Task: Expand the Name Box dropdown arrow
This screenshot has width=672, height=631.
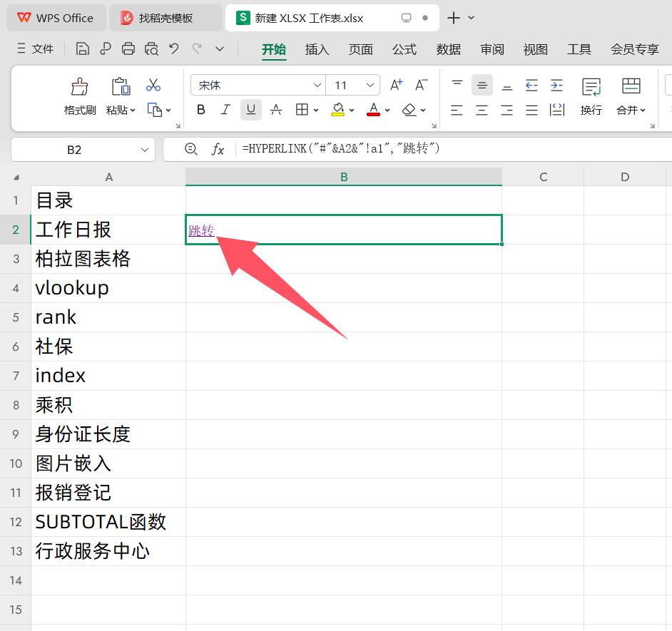Action: point(145,150)
